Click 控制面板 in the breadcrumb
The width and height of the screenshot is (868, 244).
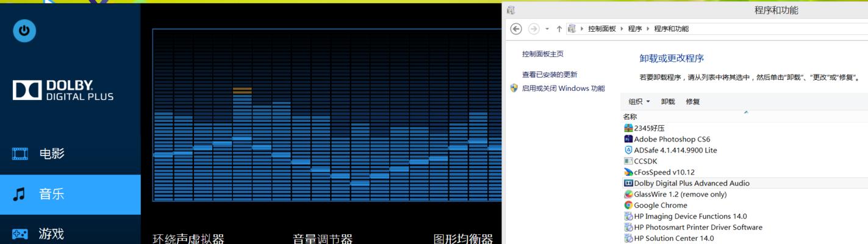tap(602, 29)
